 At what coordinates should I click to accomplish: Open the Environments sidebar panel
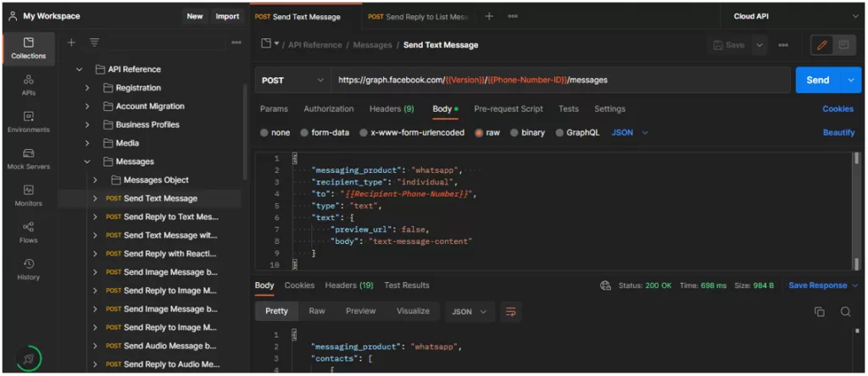coord(29,122)
